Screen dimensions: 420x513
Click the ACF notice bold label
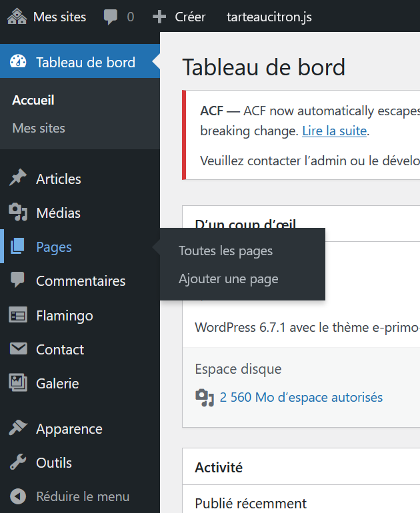(211, 111)
